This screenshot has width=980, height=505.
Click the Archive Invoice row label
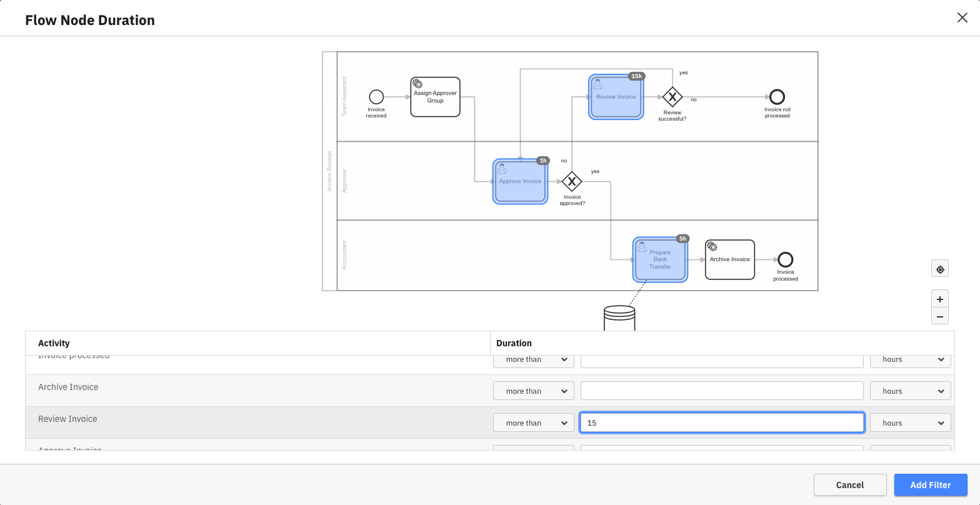[68, 387]
